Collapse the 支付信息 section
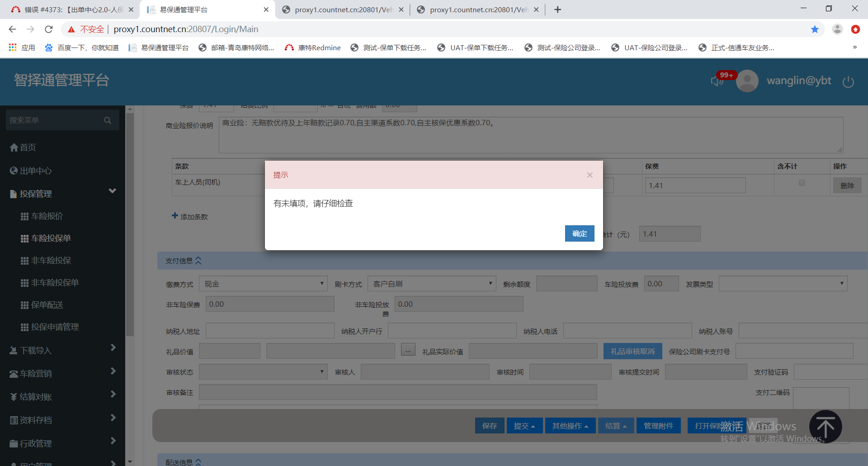Image resolution: width=868 pixels, height=466 pixels. [198, 261]
